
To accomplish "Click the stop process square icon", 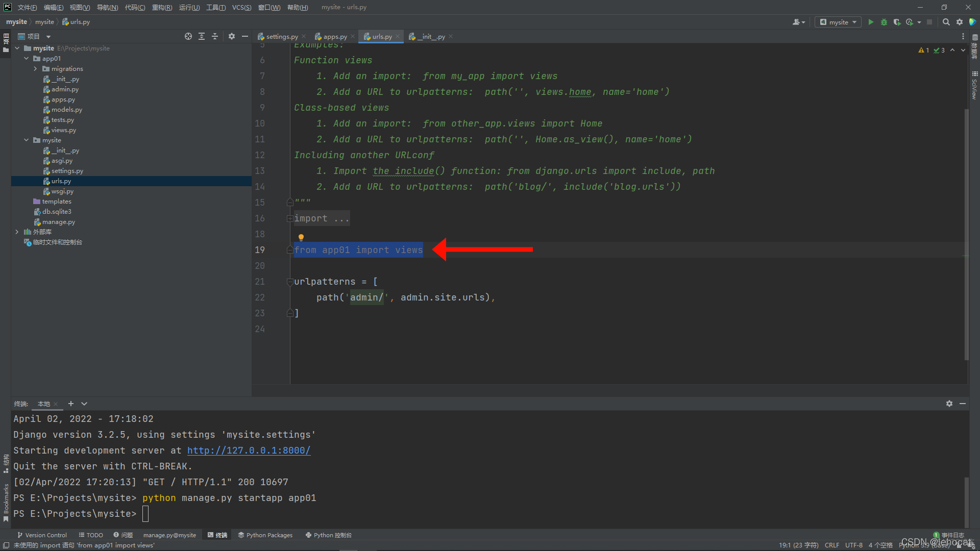I will click(x=929, y=22).
